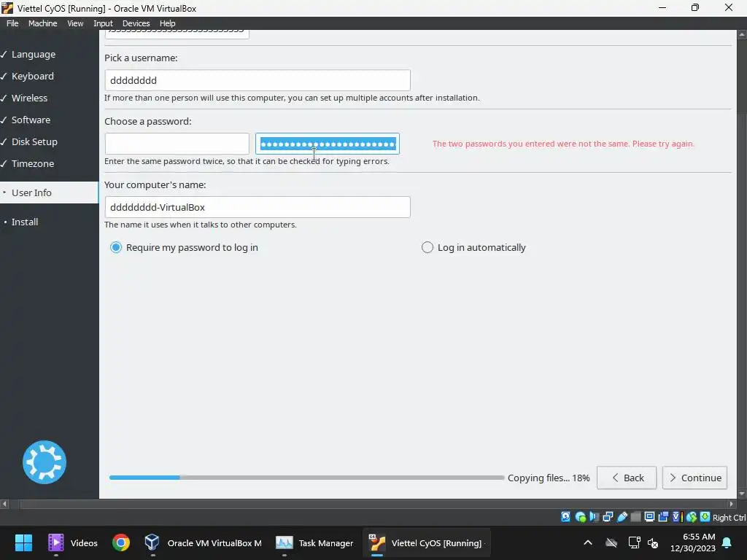Switch to Oracle VM VirtualBox Manager window
747x560 pixels.
click(203, 542)
